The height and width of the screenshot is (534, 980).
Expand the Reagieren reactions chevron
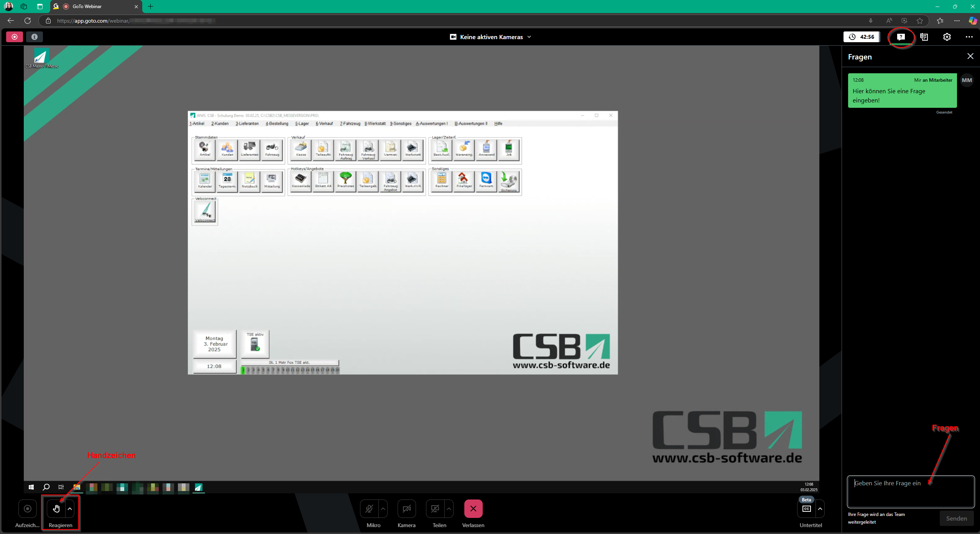point(70,509)
